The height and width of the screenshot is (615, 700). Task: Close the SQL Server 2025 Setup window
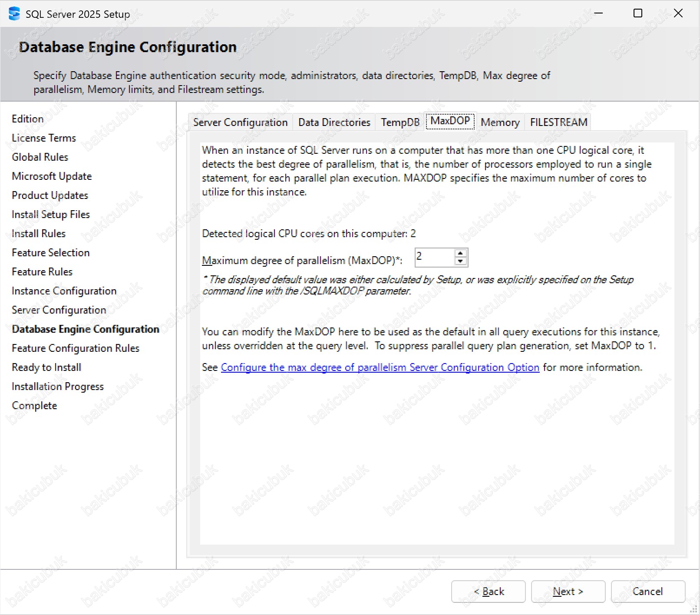678,13
